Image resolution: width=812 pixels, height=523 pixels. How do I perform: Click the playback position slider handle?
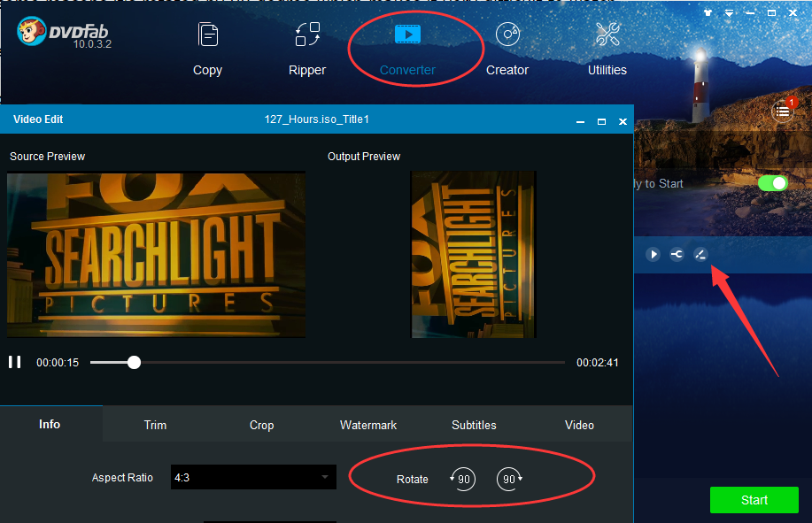[x=134, y=362]
